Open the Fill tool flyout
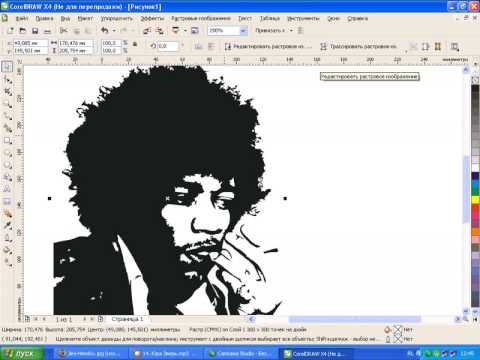 click(x=7, y=250)
